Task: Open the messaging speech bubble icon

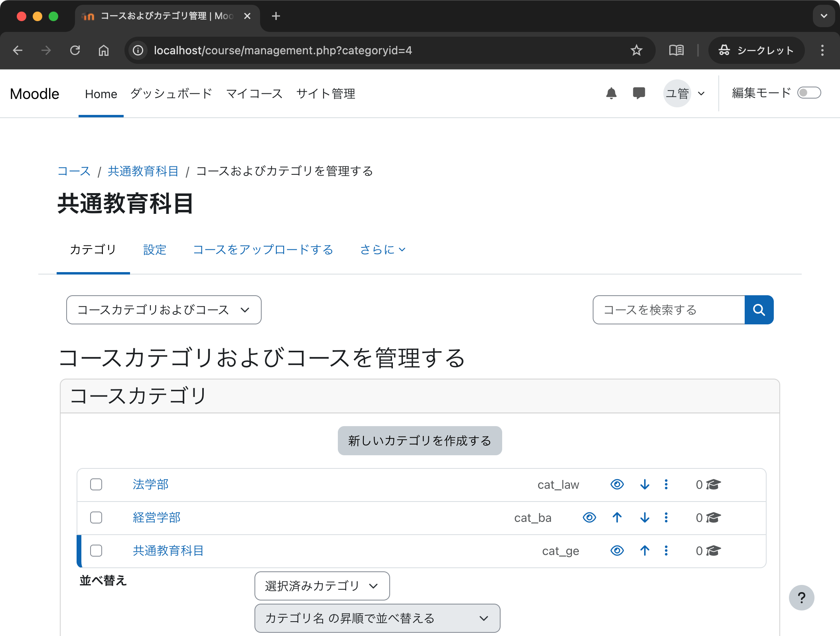Action: click(639, 93)
